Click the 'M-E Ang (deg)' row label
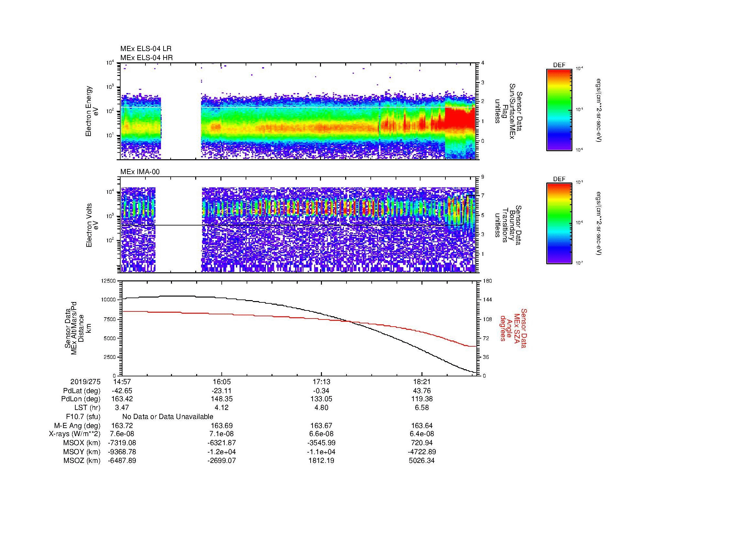This screenshot has width=756, height=534. click(x=77, y=426)
